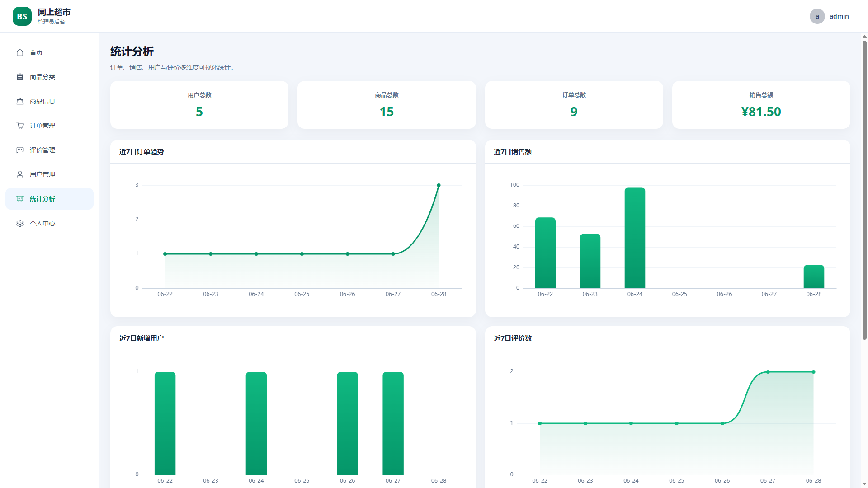Screen dimensions: 868x488
Task: Click the chat bubble icon for 评价管理
Action: pyautogui.click(x=20, y=150)
